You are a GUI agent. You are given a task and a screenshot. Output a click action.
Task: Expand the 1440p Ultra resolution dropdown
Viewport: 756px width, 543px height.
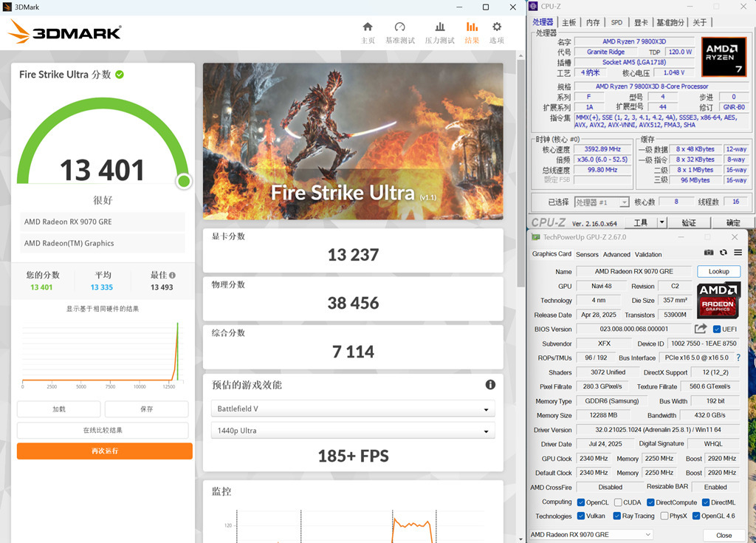352,431
